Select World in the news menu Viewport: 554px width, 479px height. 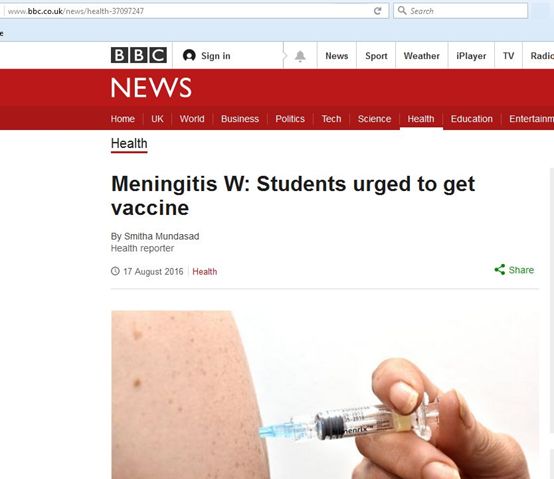point(192,119)
